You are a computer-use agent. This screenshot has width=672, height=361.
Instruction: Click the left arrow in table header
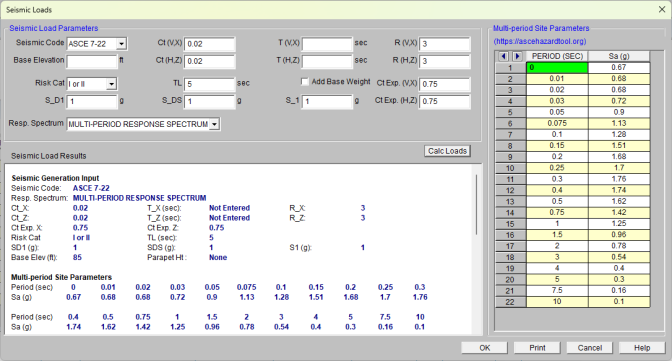point(504,56)
